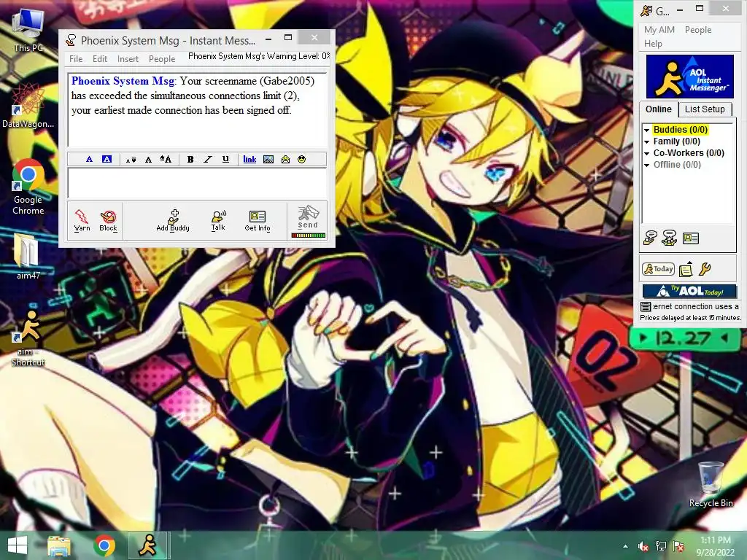Insert a picture using the image icon
This screenshot has width=747, height=560.
(268, 160)
